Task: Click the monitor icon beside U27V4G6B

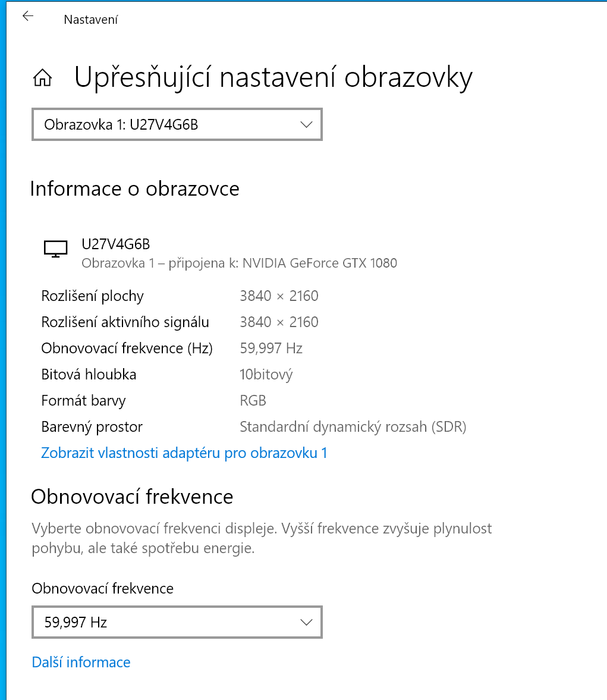Action: pos(56,249)
